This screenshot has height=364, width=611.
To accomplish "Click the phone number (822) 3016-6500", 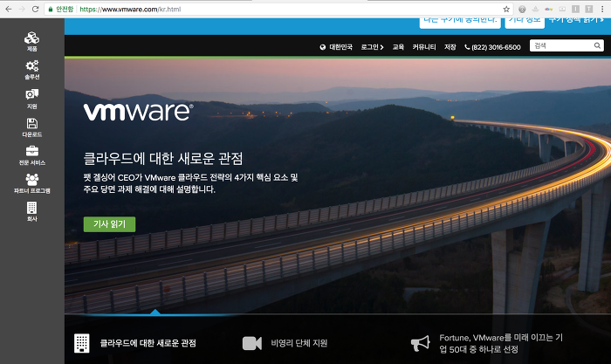I will (x=492, y=47).
